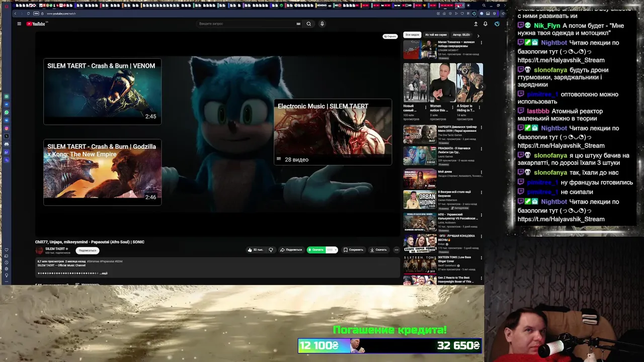Open more actions ellipsis under video
This screenshot has height=362, width=644.
[396, 250]
